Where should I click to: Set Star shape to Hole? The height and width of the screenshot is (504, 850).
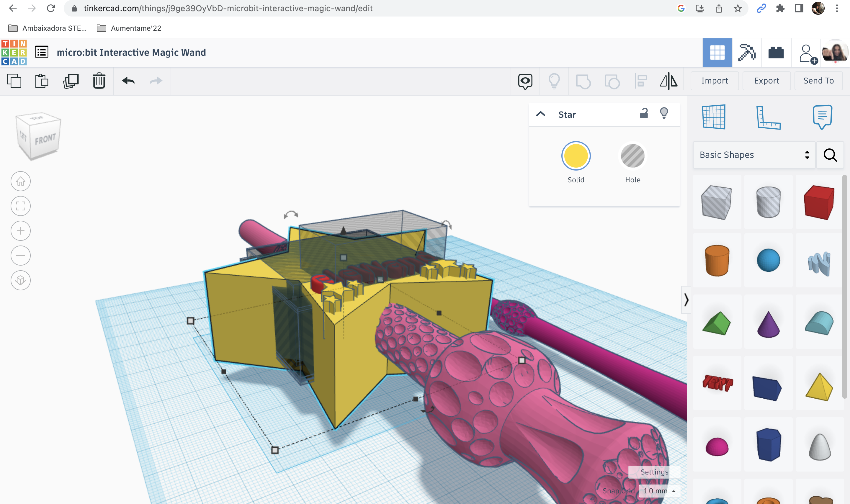(632, 156)
